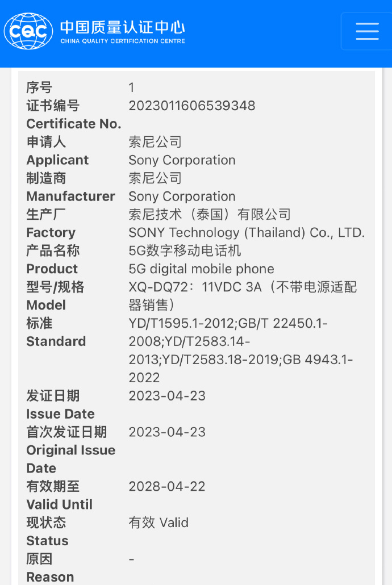Click the Applicant value Sony Corporation

(x=182, y=160)
